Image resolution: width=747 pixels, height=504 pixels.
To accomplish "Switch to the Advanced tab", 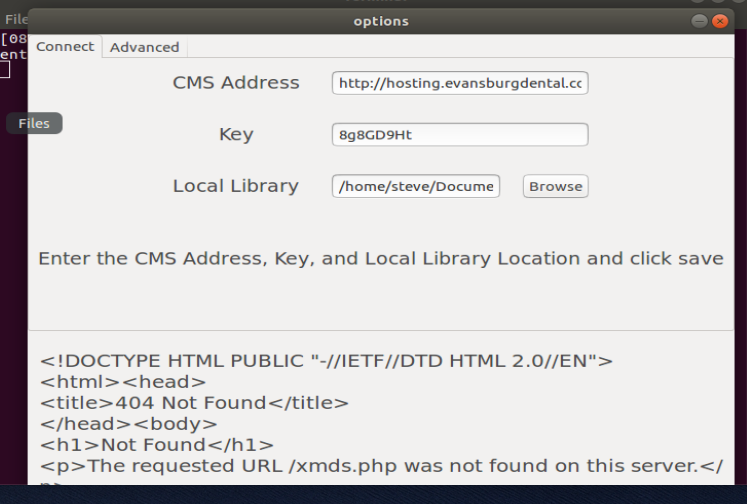I will tap(145, 47).
